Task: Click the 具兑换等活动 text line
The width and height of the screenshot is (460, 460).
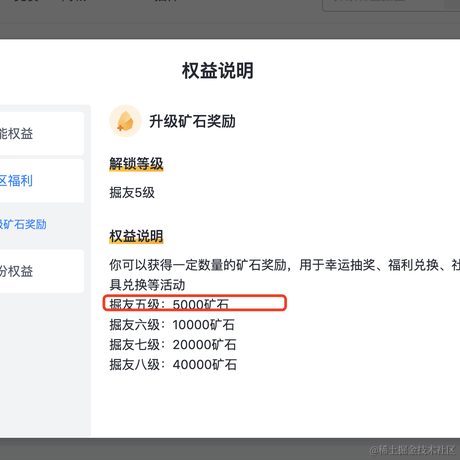Action: click(x=147, y=285)
